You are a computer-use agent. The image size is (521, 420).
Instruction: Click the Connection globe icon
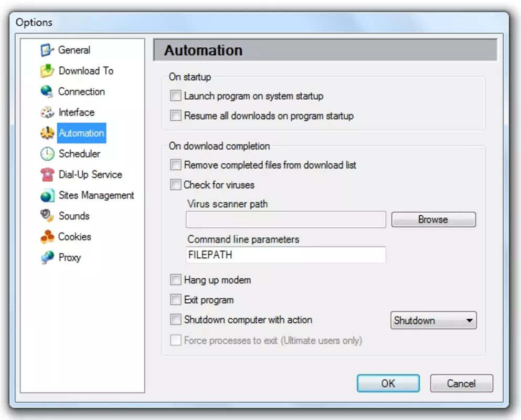(x=47, y=91)
